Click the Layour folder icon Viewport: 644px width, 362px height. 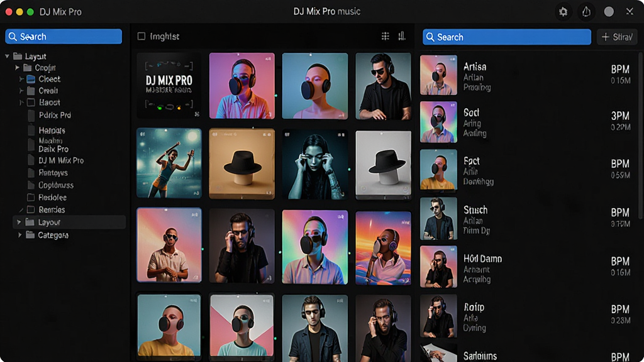click(x=30, y=222)
